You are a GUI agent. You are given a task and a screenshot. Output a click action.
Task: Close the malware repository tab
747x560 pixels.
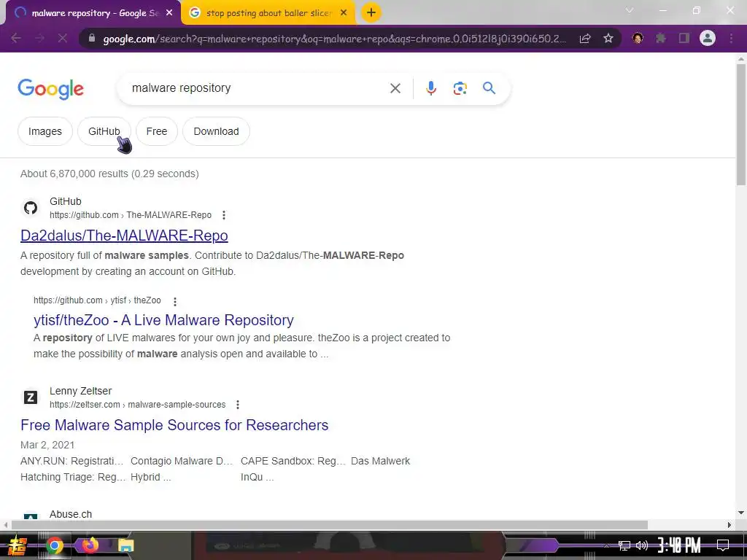169,13
